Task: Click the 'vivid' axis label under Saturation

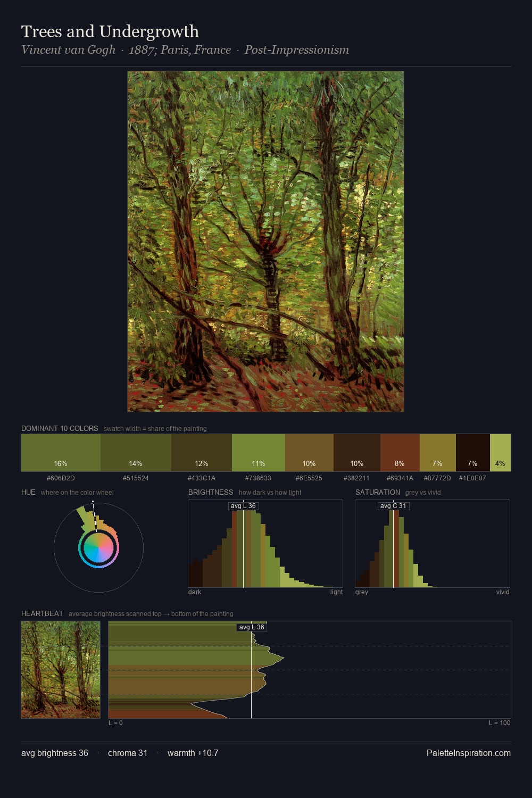Action: 503,592
